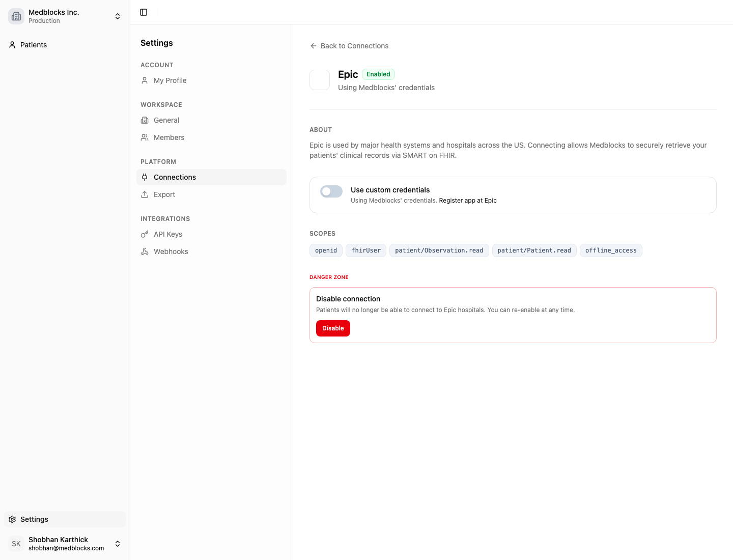733x560 pixels.
Task: Click the Webhooks icon
Action: 145,251
